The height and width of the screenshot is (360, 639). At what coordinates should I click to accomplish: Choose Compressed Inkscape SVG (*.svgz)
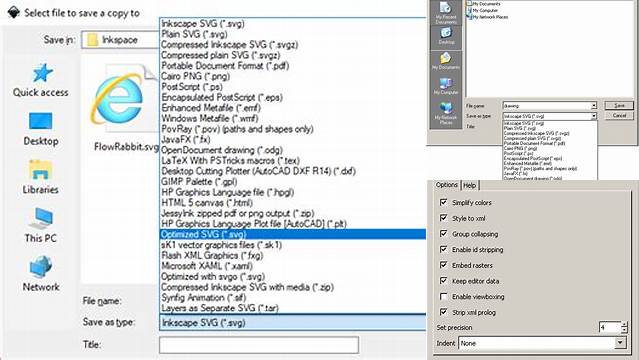pyautogui.click(x=292, y=45)
